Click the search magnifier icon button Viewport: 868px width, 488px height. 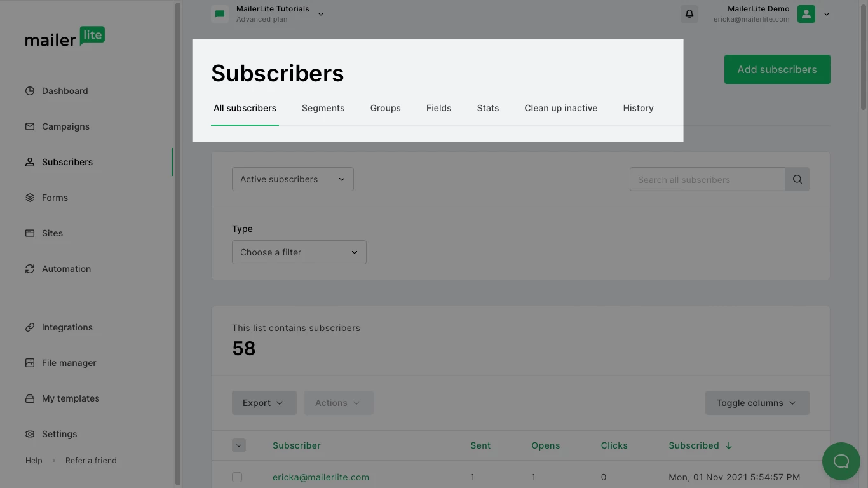[x=797, y=180]
